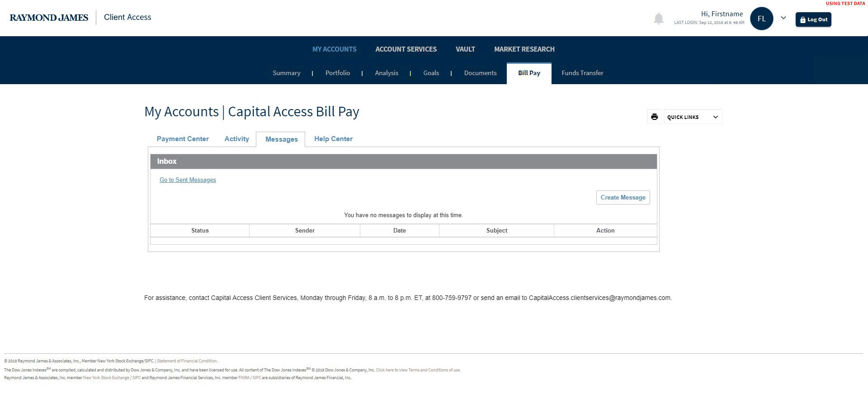Click the FINRA / SIPC footer link
The width and height of the screenshot is (868, 409).
point(250,378)
